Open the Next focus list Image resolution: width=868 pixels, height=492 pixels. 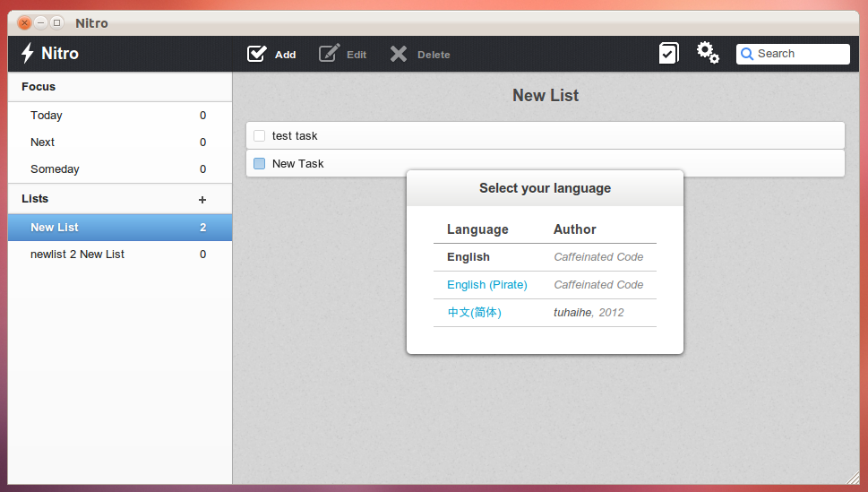119,142
